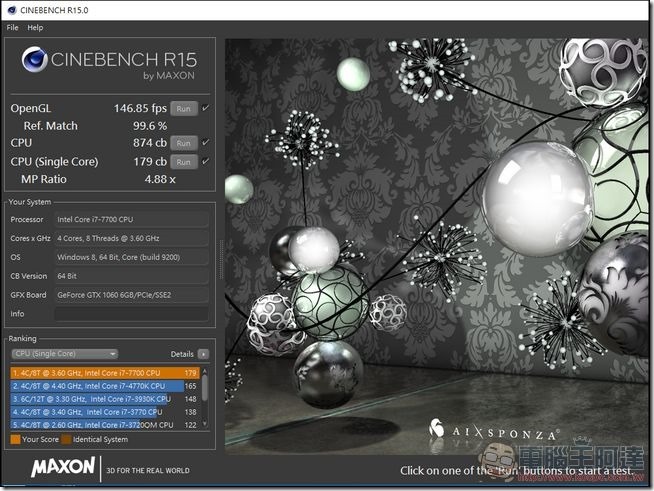Select ranking entry Intel Core i7-3930K CPU
654x491 pixels.
pyautogui.click(x=105, y=399)
